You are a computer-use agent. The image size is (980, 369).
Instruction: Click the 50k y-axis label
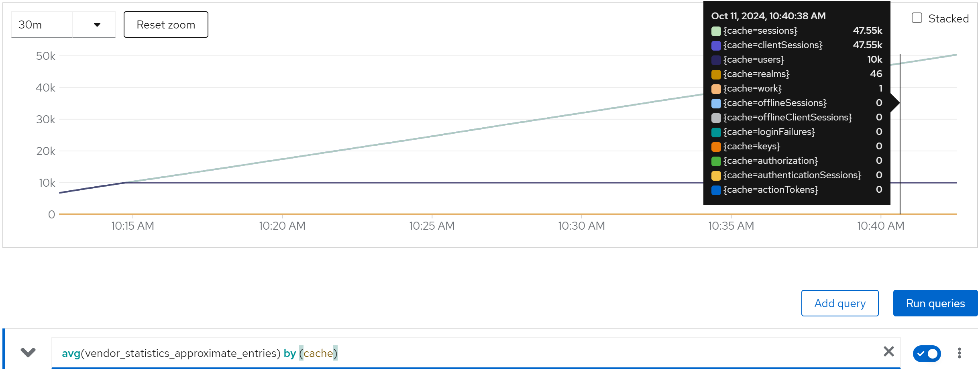(45, 56)
